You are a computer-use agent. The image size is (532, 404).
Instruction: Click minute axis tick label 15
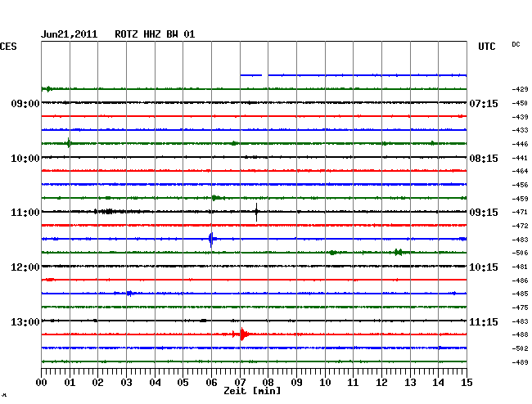coord(467,383)
